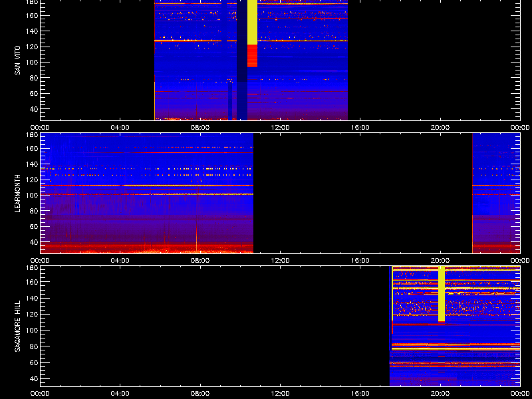Image resolution: width=532 pixels, height=399 pixels.
Task: Click 160 on Learmonth frequency axis
Action: point(33,148)
